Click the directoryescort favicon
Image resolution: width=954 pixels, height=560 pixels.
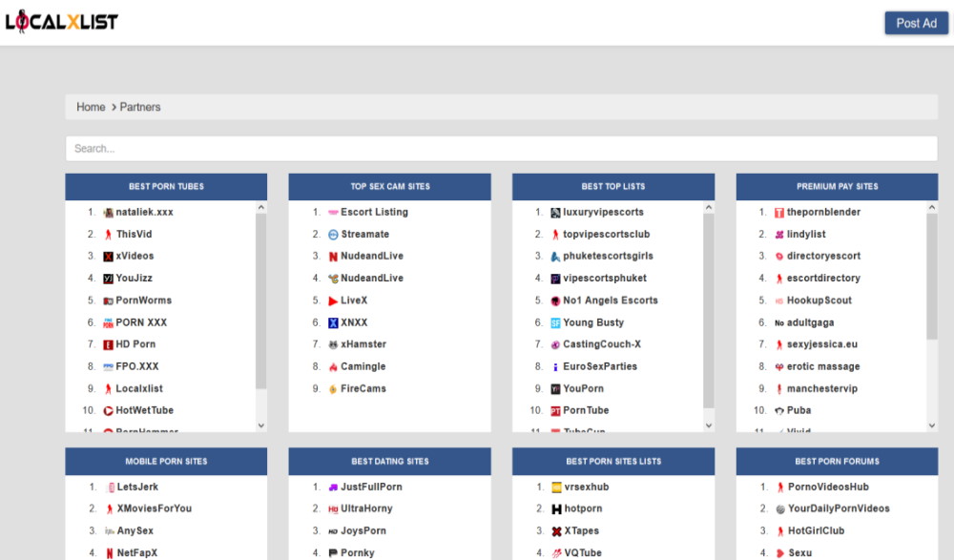[778, 257]
